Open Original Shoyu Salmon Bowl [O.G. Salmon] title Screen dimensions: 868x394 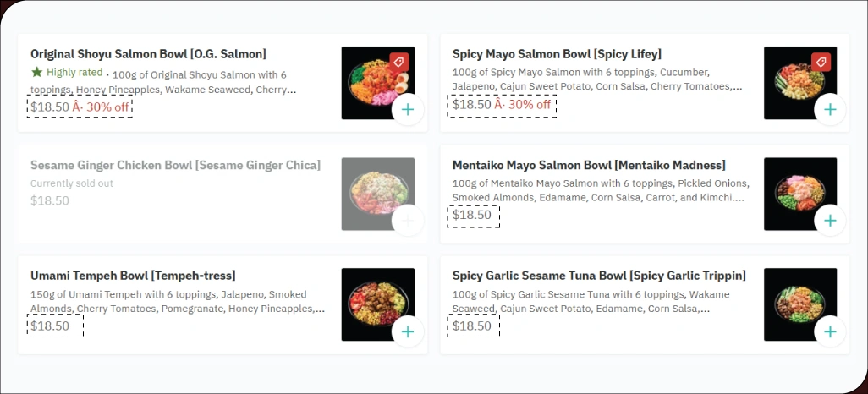click(x=148, y=54)
